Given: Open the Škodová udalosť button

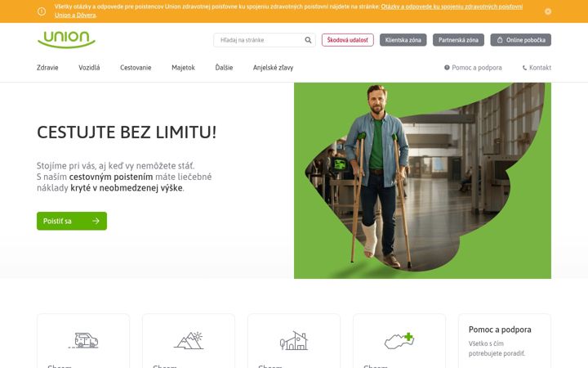Looking at the screenshot, I should pos(348,40).
